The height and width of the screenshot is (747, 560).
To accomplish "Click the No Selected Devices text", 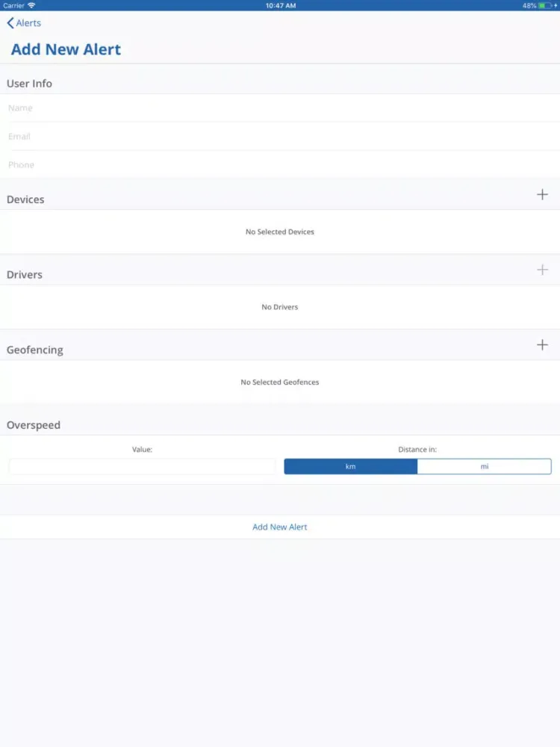I will click(279, 232).
